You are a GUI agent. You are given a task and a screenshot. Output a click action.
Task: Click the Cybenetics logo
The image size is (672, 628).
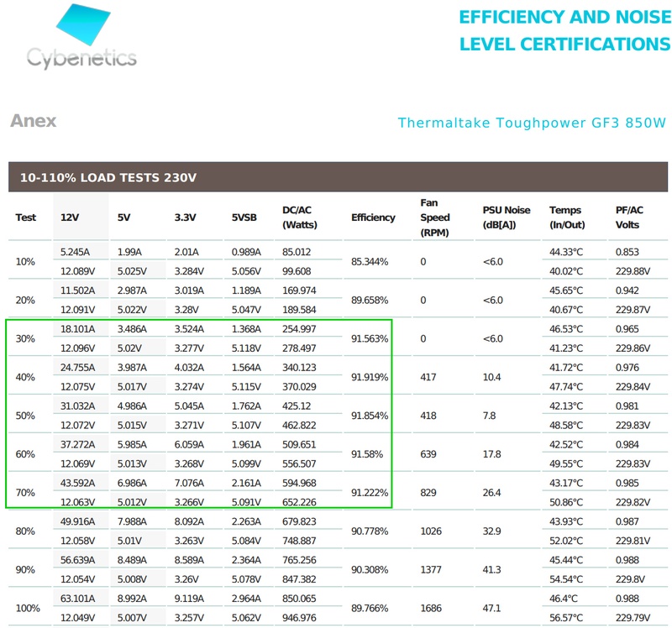coord(81,36)
